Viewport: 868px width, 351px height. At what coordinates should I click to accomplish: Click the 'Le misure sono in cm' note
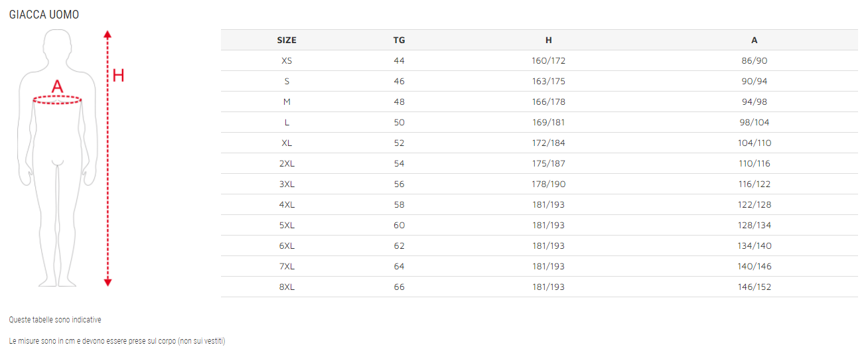[117, 341]
